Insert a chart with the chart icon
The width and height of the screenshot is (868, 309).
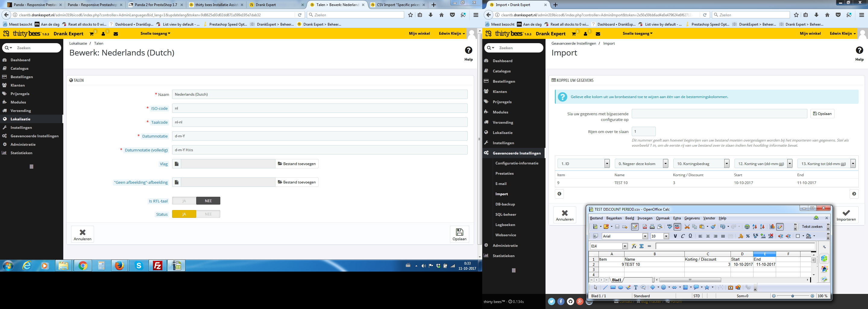pos(772,227)
